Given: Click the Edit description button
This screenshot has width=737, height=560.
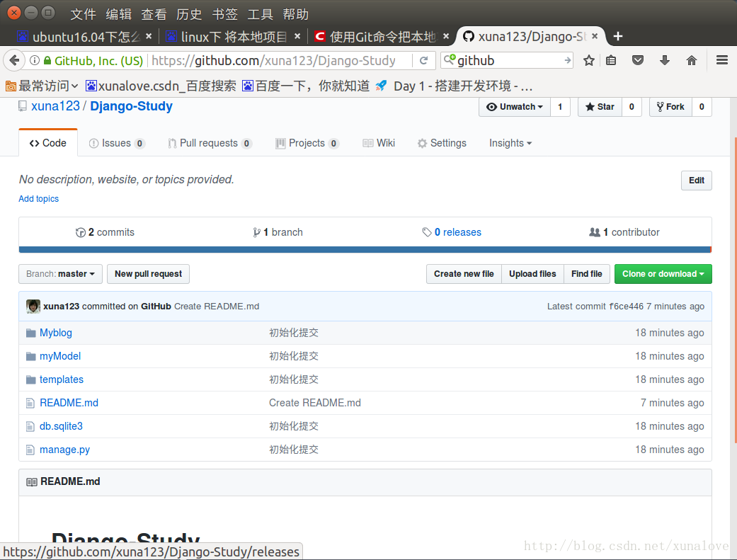Looking at the screenshot, I should pyautogui.click(x=696, y=181).
